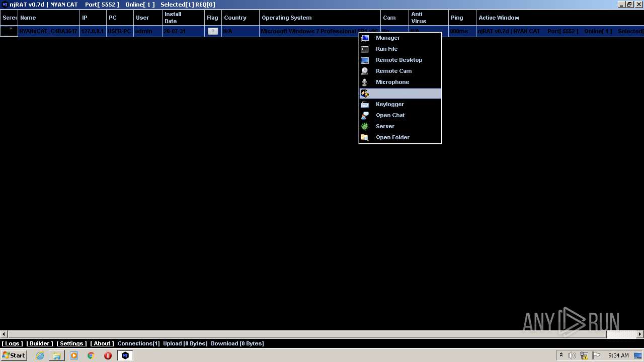644x362 pixels.
Task: Click the Microphone icon in the menu
Action: pos(365,82)
